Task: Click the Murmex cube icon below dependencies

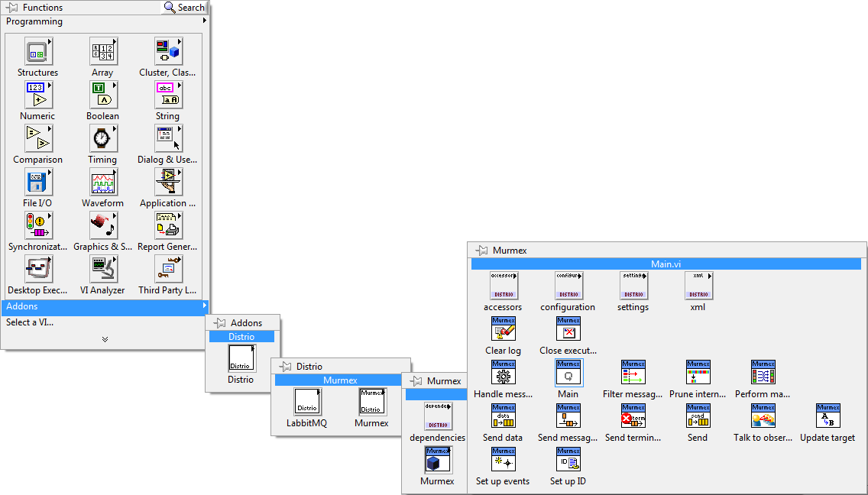Action: [x=438, y=460]
